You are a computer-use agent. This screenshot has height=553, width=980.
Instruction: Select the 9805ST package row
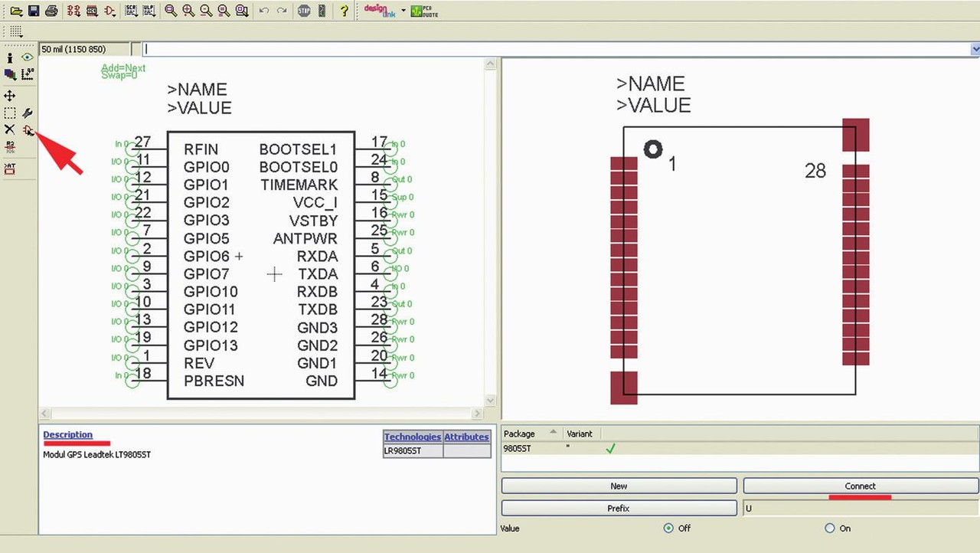point(740,448)
